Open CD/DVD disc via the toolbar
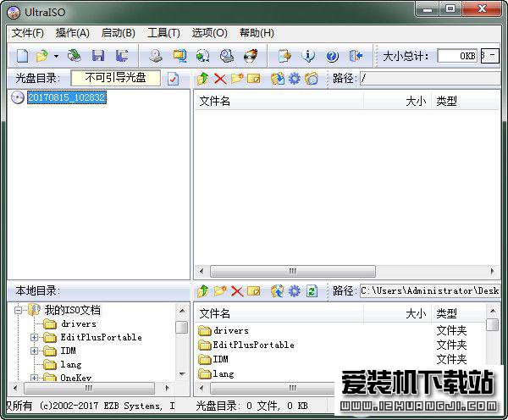This screenshot has width=508, height=420. pyautogui.click(x=75, y=56)
